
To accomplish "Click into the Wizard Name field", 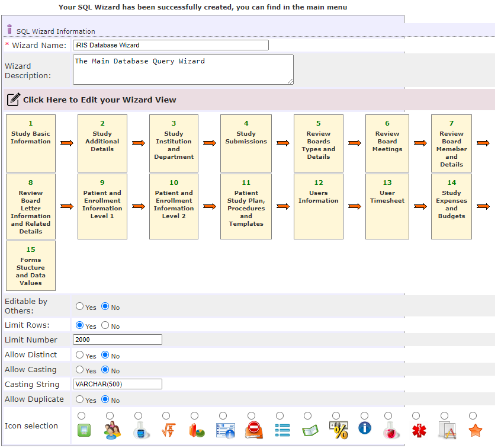I will click(x=171, y=45).
